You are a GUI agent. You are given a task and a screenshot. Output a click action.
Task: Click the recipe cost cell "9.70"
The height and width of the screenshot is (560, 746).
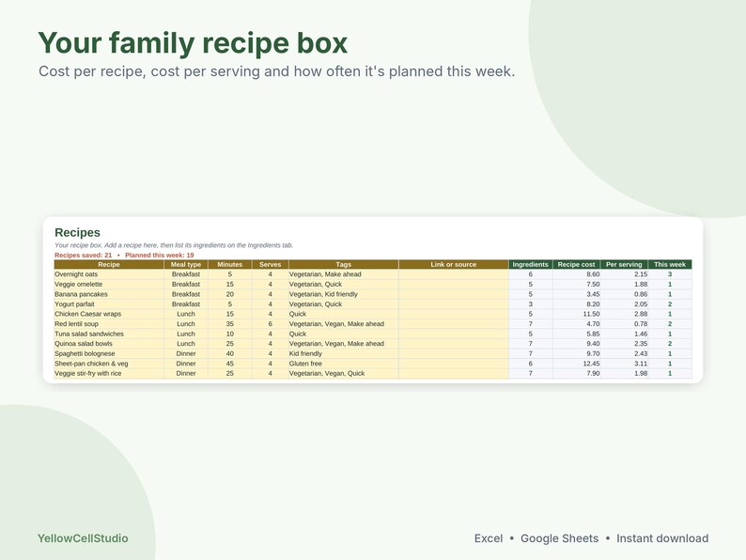point(576,354)
